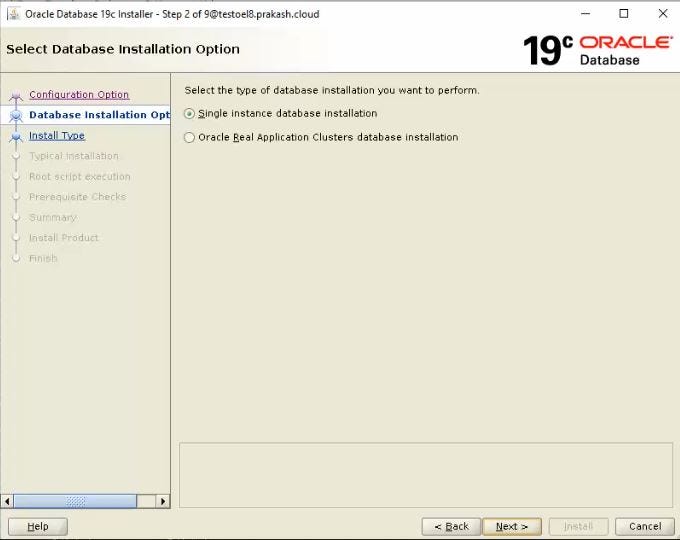680x540 pixels.
Task: Close the Oracle installer window
Action: (x=663, y=14)
